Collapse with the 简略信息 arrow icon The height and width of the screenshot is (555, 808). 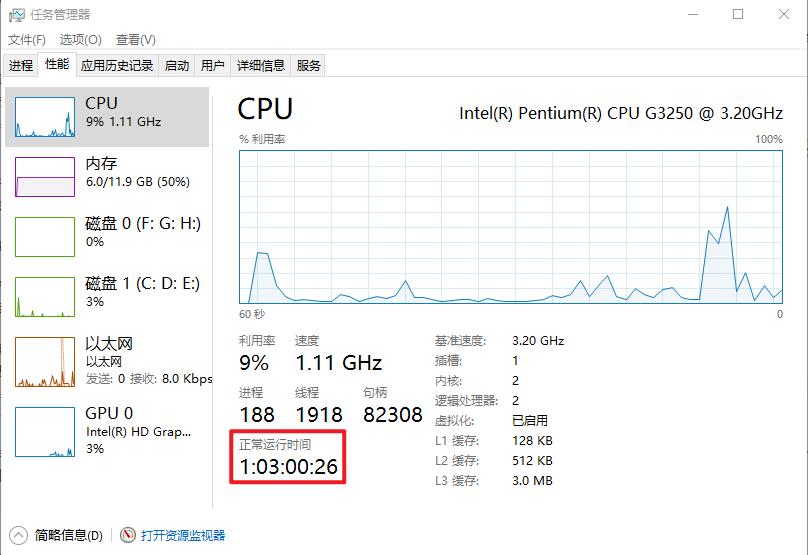pos(19,536)
